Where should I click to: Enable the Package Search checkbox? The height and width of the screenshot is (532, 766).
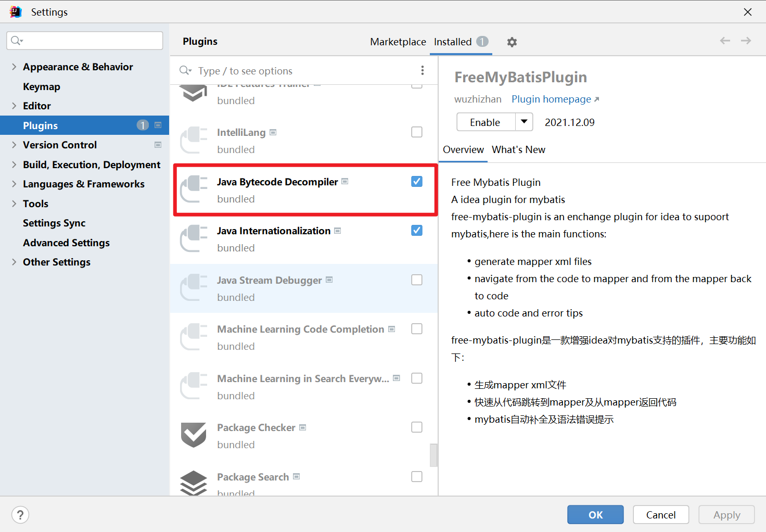click(417, 476)
